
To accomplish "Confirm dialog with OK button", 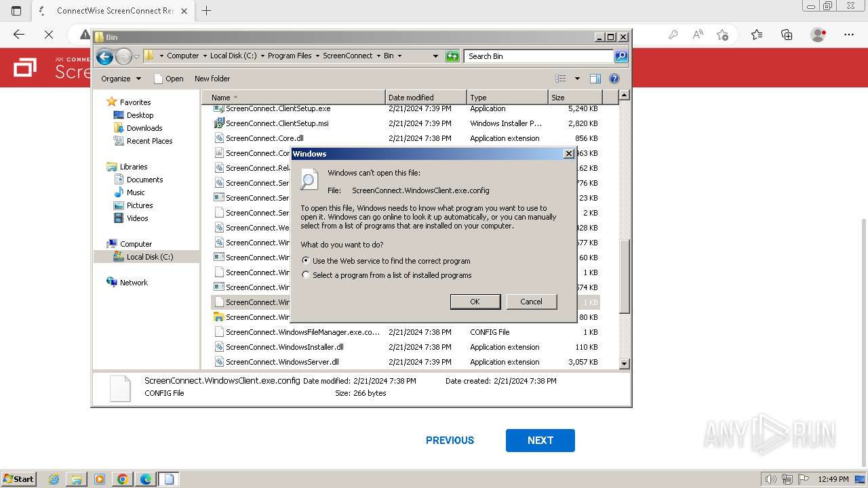I will [475, 302].
